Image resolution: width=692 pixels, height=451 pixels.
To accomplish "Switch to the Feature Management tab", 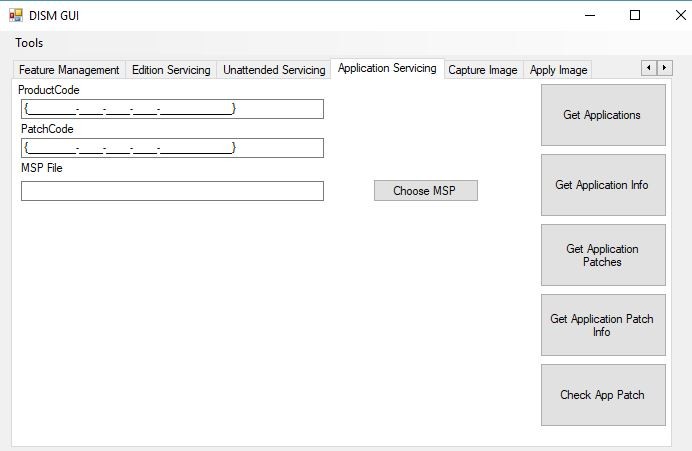I will pyautogui.click(x=69, y=70).
